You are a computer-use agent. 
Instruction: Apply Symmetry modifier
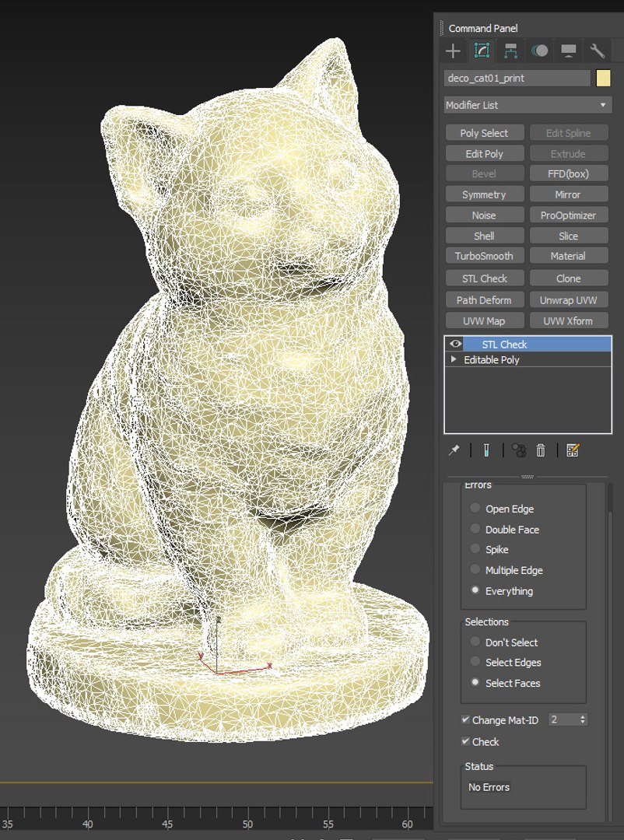coord(484,194)
